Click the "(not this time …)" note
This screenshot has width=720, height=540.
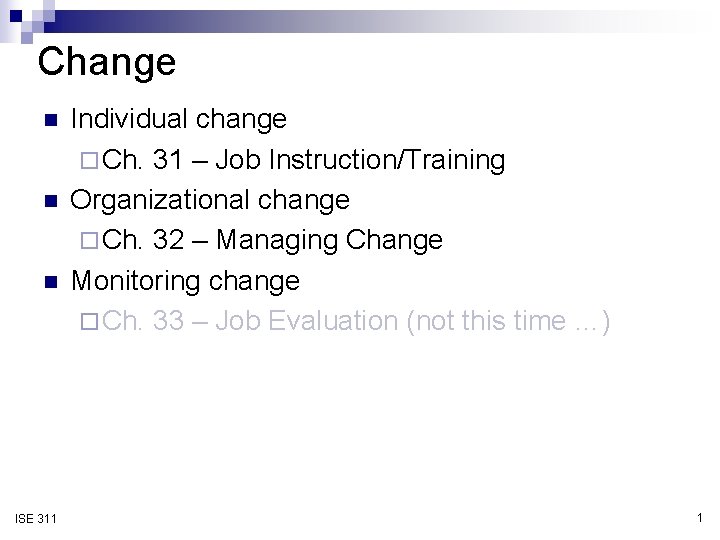click(x=511, y=320)
